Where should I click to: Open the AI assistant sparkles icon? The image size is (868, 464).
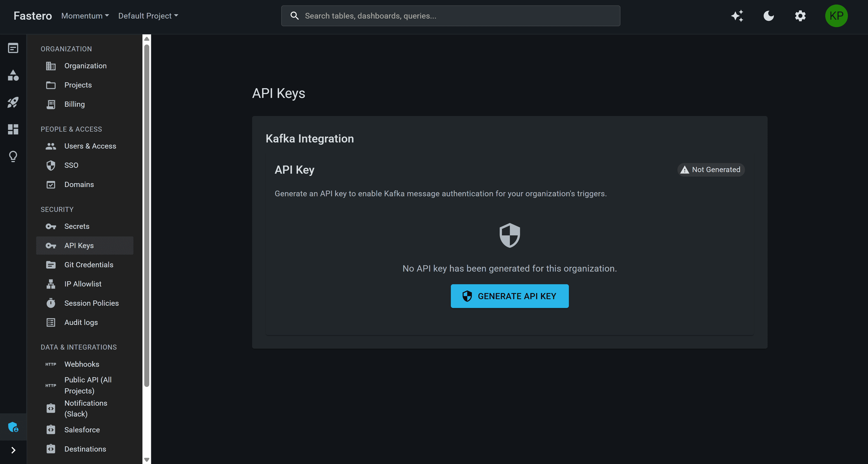(737, 16)
